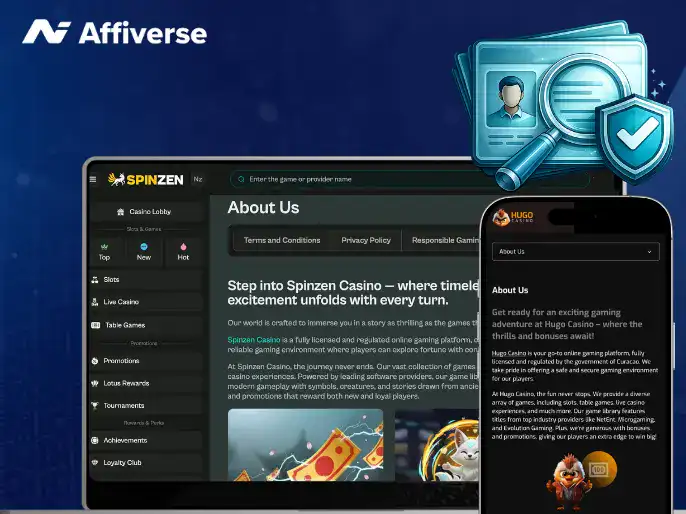Click the About Us heading on phone
Screen dimensions: 686x514
pyautogui.click(x=510, y=290)
